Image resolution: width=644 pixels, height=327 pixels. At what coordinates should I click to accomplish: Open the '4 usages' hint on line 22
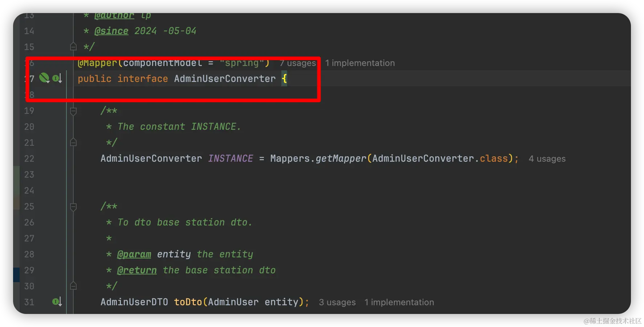(x=547, y=159)
